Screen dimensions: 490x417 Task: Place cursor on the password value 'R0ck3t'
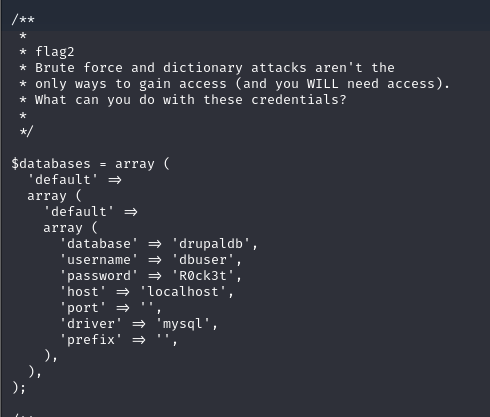click(x=203, y=276)
